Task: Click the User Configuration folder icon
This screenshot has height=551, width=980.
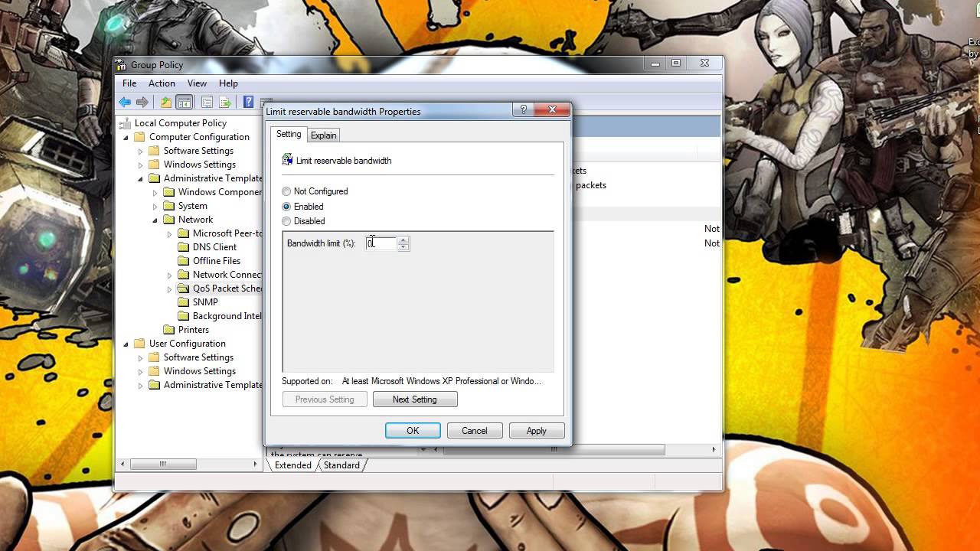Action: coord(139,344)
